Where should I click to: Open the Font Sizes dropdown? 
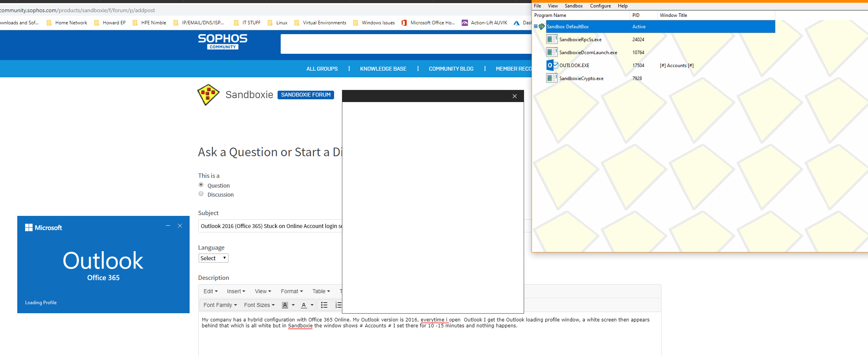click(259, 305)
